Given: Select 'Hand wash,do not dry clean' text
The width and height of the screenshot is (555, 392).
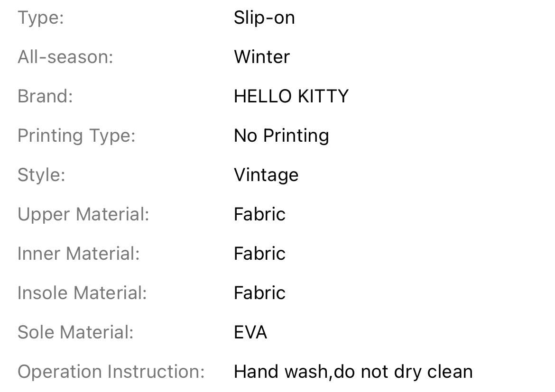Looking at the screenshot, I should [353, 372].
